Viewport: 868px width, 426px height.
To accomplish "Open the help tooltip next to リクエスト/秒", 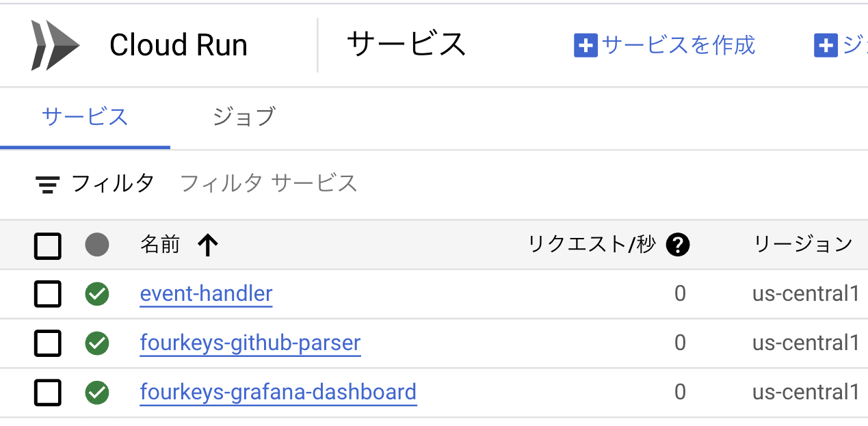I will (678, 244).
